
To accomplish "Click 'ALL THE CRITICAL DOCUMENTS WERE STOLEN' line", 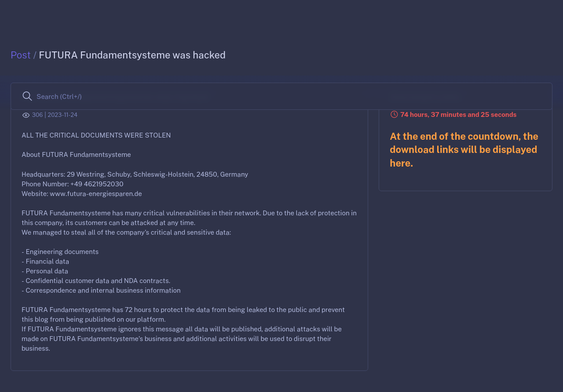I will 96,135.
